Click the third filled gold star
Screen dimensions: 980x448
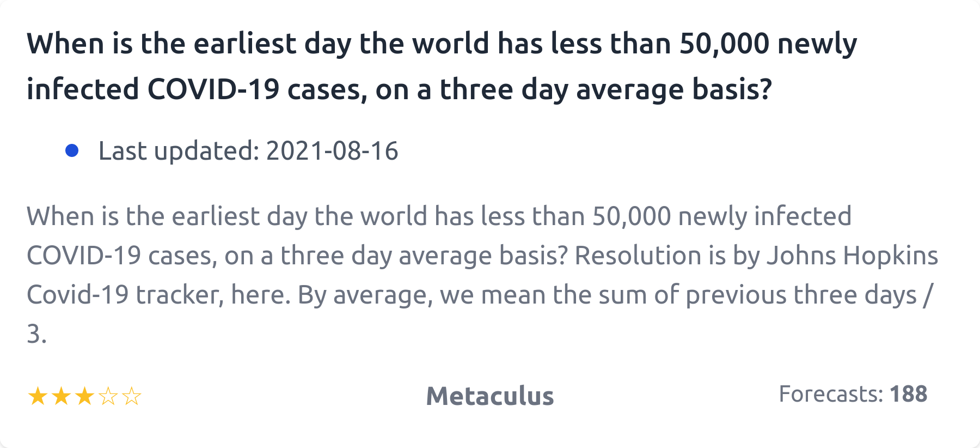[x=84, y=396]
